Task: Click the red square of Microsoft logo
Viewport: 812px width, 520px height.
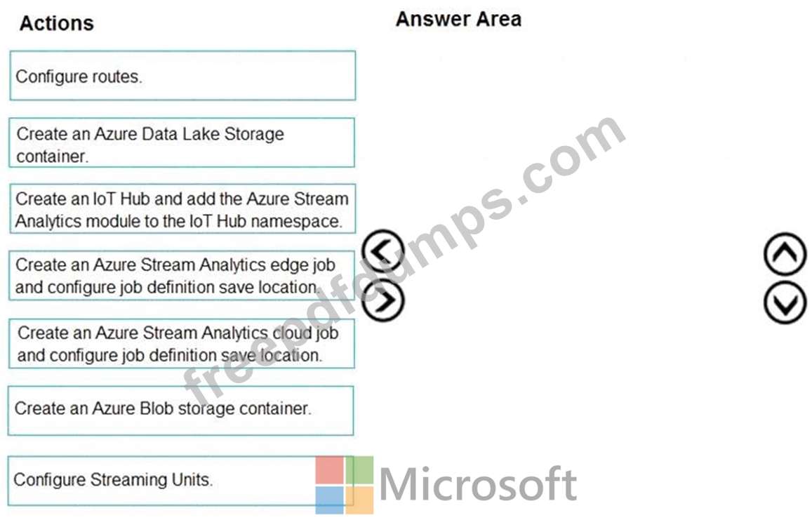Action: tap(329, 469)
